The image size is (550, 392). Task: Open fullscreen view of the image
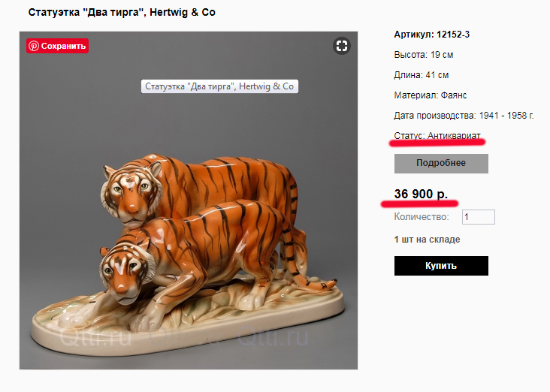pyautogui.click(x=342, y=46)
